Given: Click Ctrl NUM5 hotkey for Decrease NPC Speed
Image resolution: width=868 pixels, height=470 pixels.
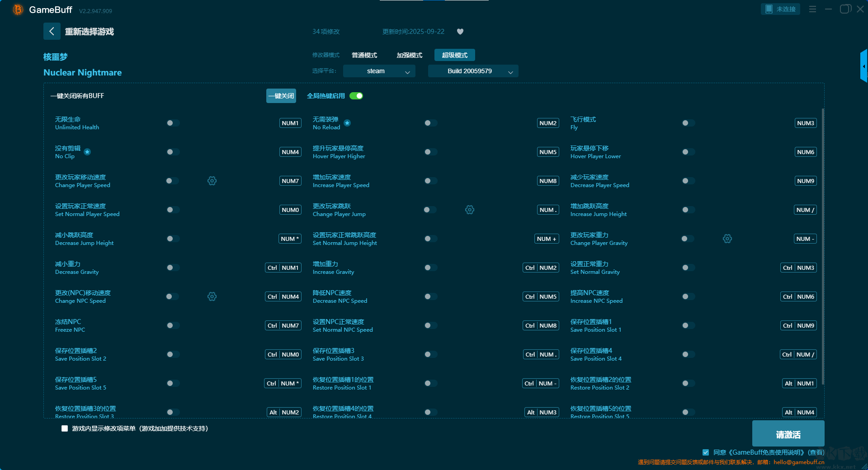Looking at the screenshot, I should pyautogui.click(x=541, y=296).
